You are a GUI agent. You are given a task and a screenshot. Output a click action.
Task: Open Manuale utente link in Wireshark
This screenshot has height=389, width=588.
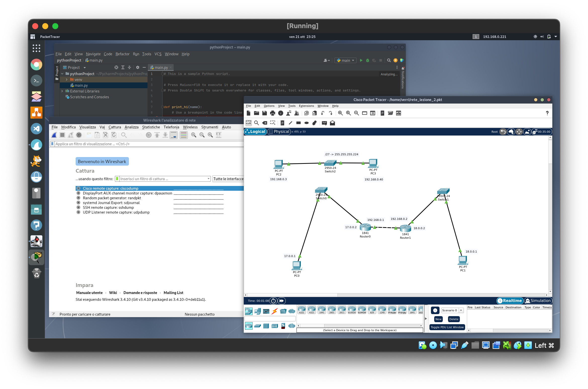89,293
